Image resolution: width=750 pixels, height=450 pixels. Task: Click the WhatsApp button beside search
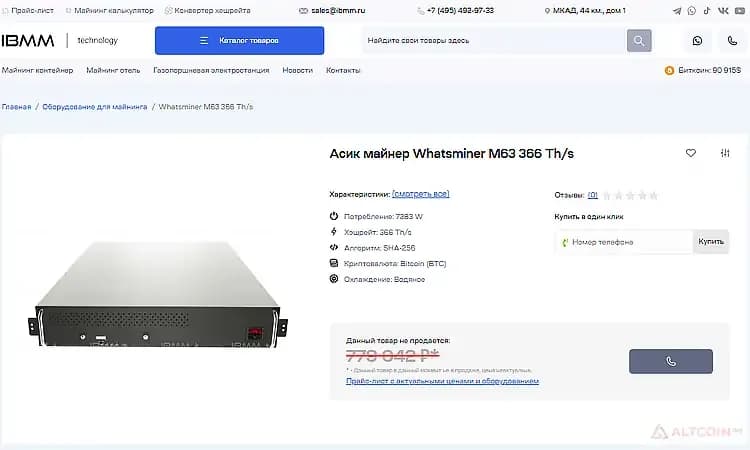point(697,41)
